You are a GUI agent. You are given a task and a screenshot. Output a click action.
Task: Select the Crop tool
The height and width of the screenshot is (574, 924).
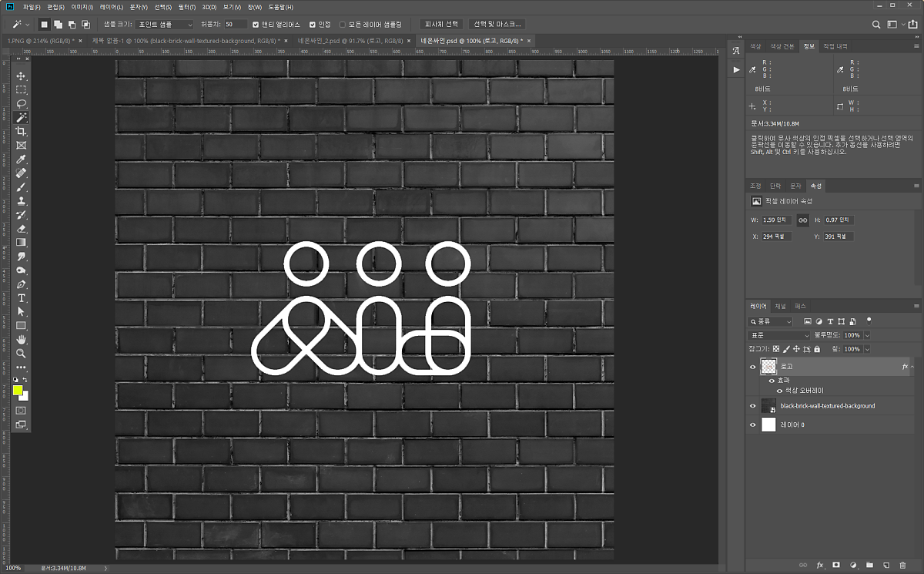22,131
